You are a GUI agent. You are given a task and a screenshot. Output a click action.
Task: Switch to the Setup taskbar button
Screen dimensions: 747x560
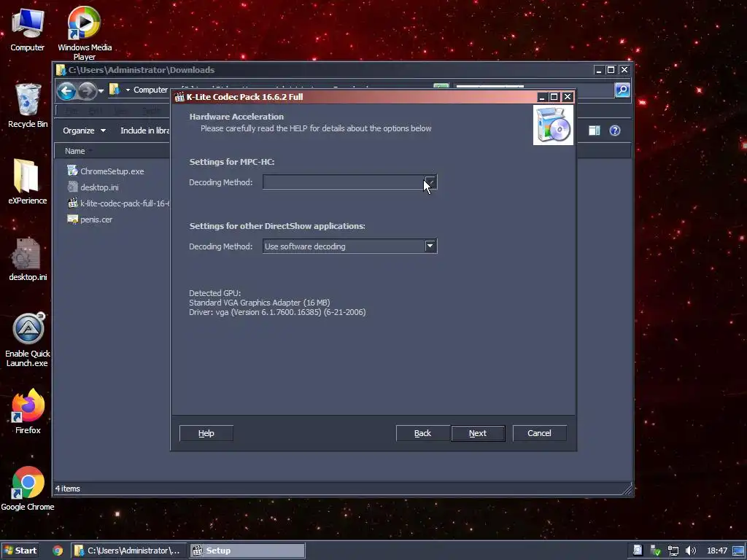tap(247, 551)
